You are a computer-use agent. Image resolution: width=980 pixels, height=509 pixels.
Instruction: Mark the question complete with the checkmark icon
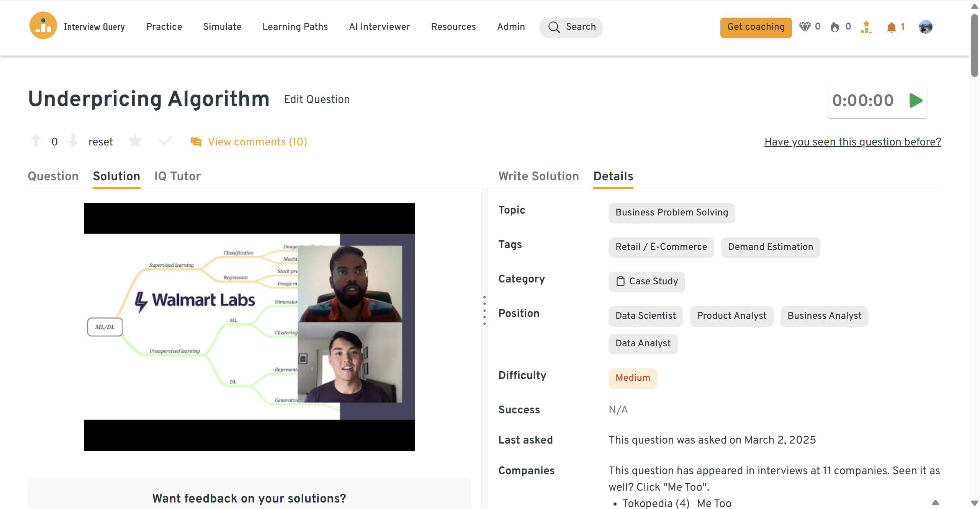tap(165, 141)
